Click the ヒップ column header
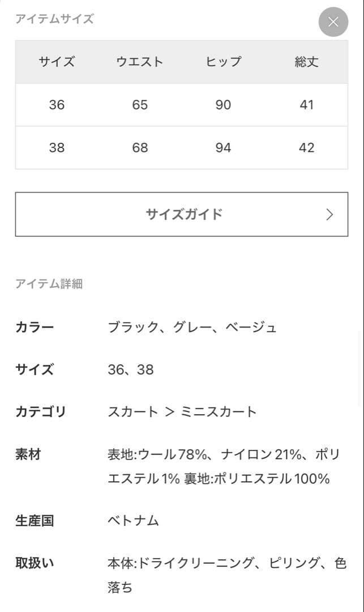The image size is (364, 612). click(x=223, y=62)
